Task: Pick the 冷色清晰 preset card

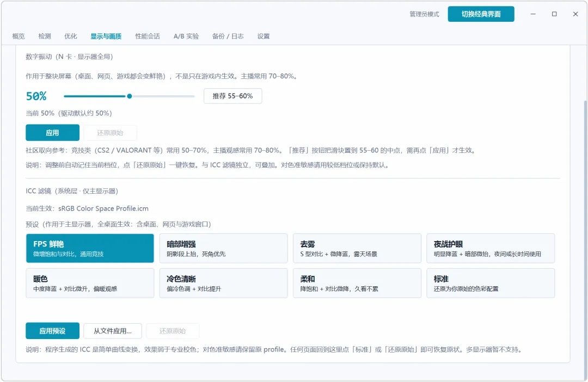Action: coord(224,283)
